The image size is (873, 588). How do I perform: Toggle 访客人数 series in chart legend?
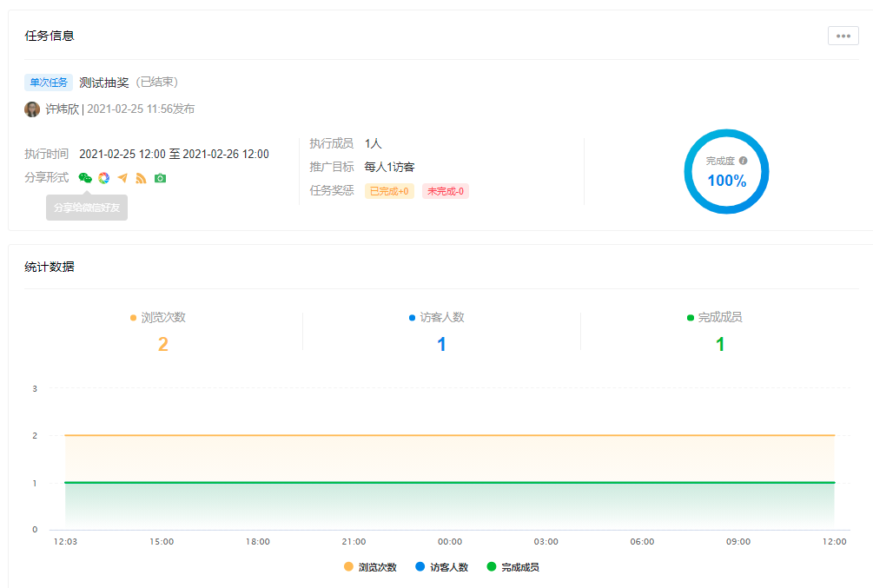[x=442, y=567]
